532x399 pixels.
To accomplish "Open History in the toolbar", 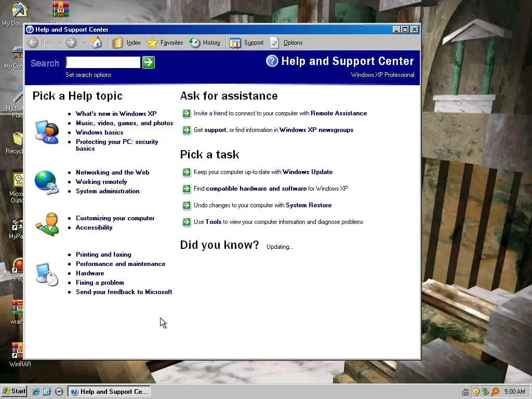I will pyautogui.click(x=205, y=43).
